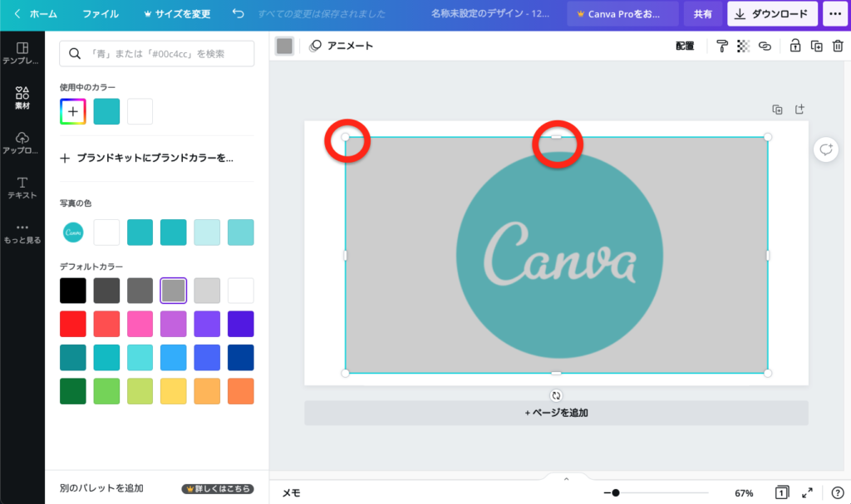This screenshot has height=504, width=851.
Task: Click the duplicate icon in top toolbar
Action: tap(816, 46)
